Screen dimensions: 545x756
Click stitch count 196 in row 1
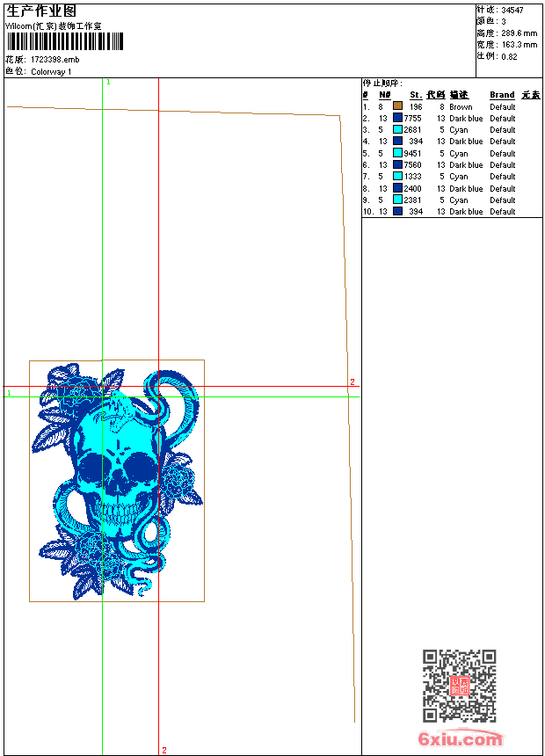pyautogui.click(x=416, y=107)
